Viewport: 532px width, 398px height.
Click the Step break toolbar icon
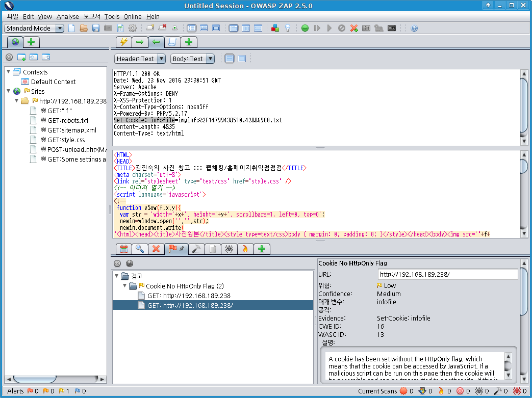pos(317,28)
